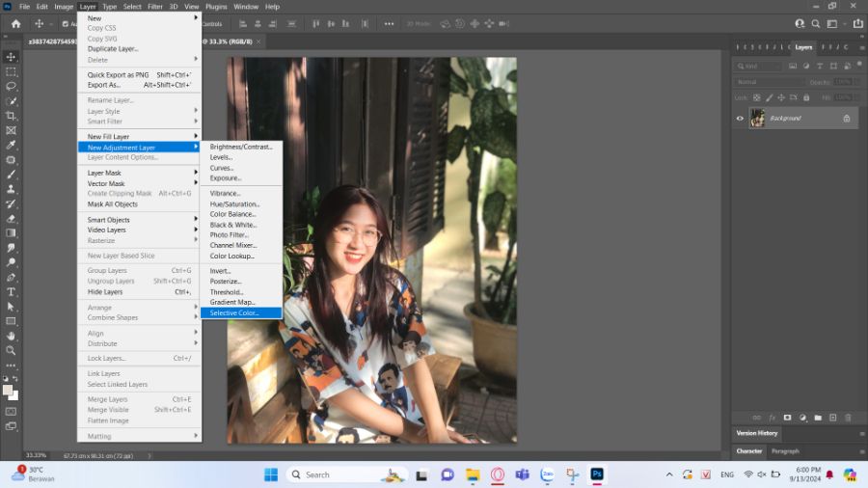Select the Zoom tool
Image resolution: width=868 pixels, height=488 pixels.
point(11,350)
